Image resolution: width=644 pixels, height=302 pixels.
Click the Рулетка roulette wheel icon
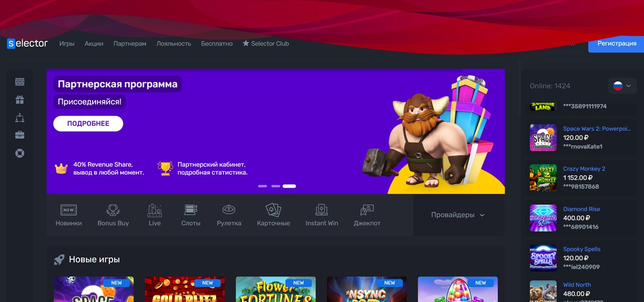click(x=229, y=210)
